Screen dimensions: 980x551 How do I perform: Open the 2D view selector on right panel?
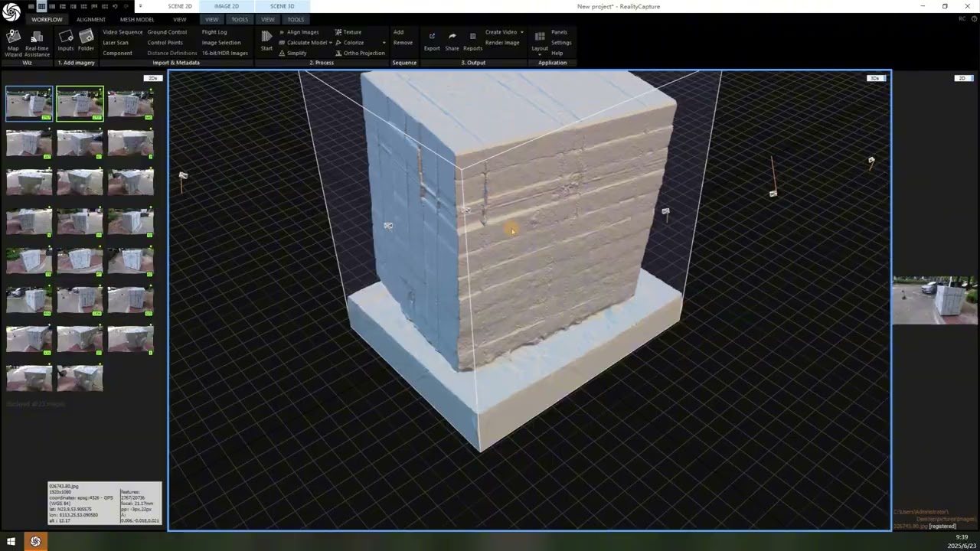click(963, 78)
